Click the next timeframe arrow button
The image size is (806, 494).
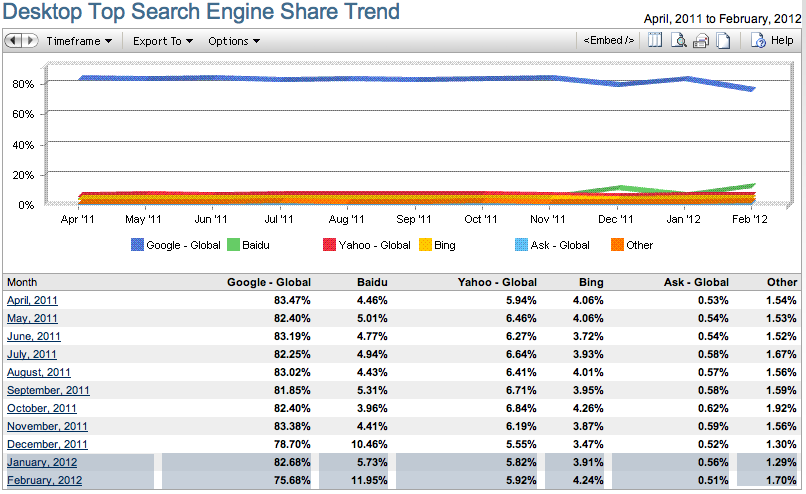pyautogui.click(x=28, y=41)
